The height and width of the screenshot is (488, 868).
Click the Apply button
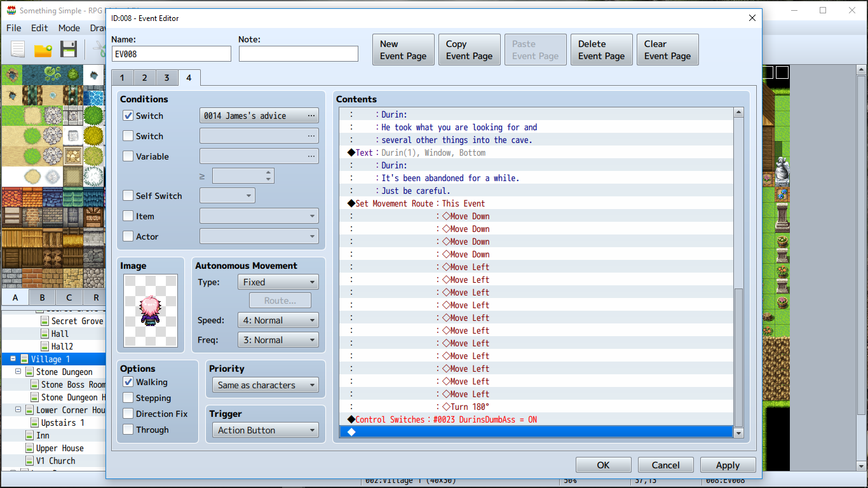728,465
